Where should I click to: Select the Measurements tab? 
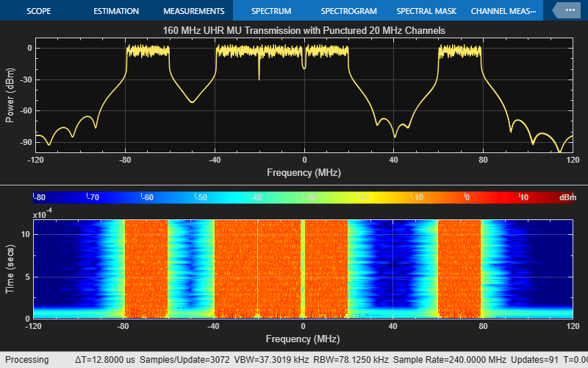point(193,11)
